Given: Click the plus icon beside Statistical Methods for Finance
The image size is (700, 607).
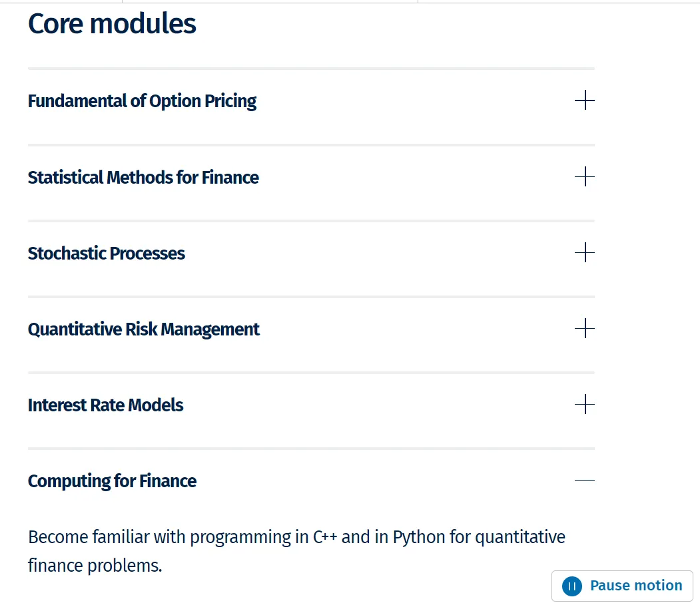Looking at the screenshot, I should [584, 177].
